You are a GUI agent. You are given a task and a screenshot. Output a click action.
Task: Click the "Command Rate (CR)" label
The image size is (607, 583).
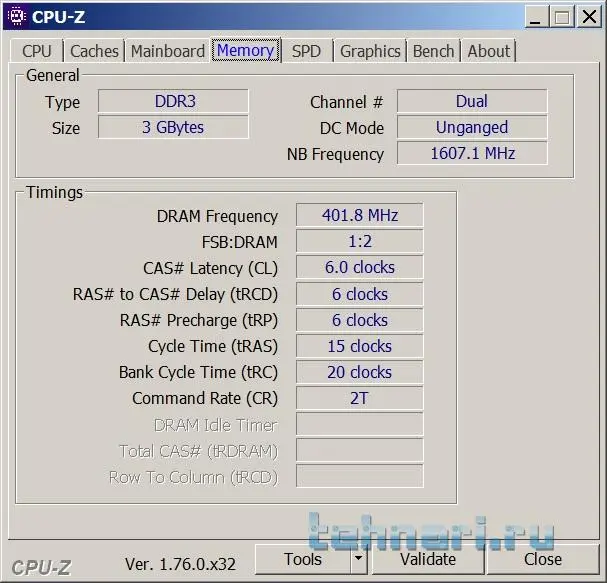tap(205, 398)
